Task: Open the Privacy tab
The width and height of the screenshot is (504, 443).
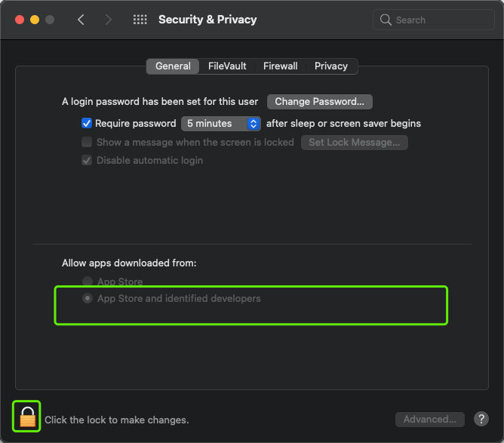Action: click(x=331, y=66)
